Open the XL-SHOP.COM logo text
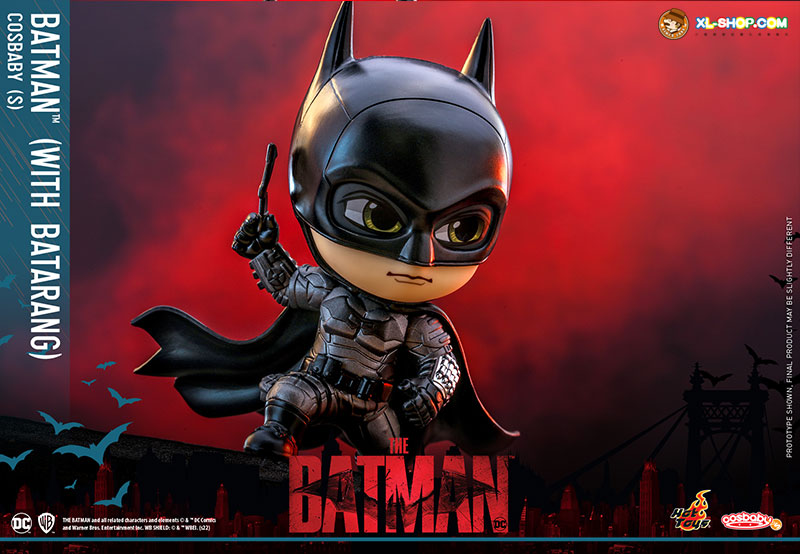 point(741,23)
